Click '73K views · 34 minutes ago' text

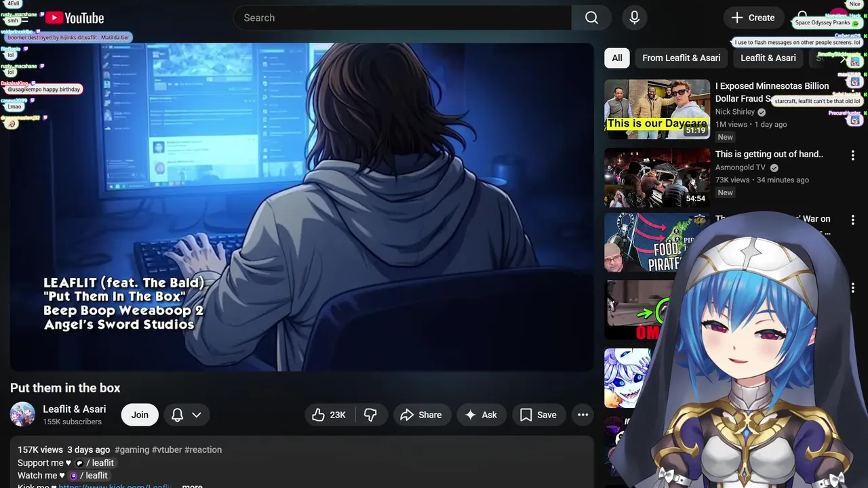point(762,180)
